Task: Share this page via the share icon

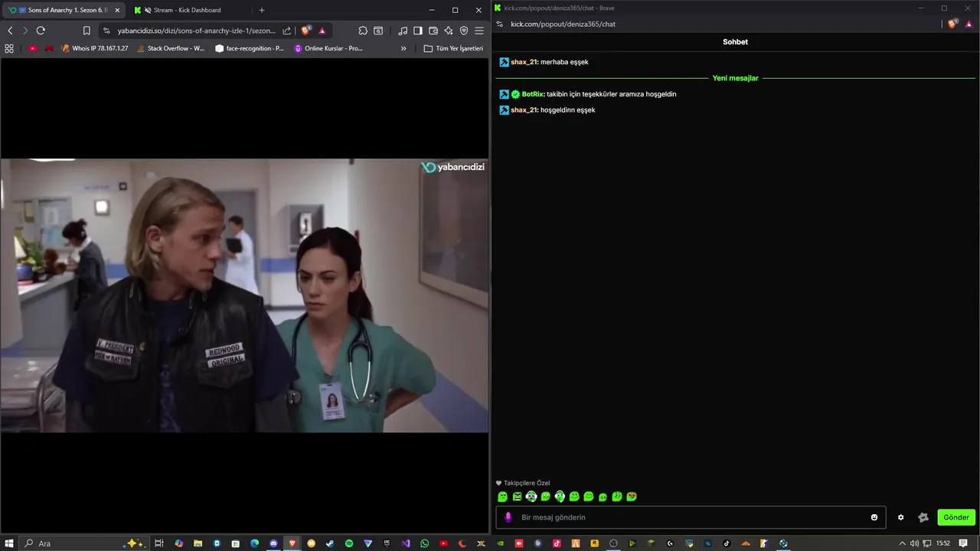Action: [287, 31]
